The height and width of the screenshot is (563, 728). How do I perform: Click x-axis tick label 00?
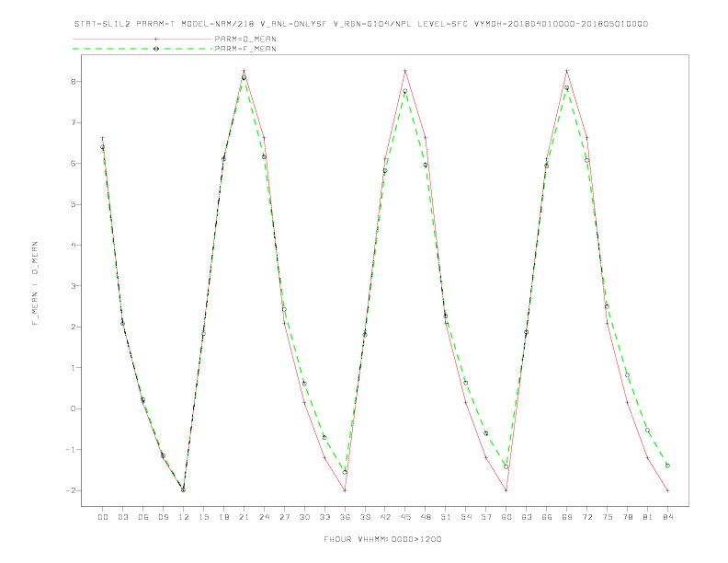(x=103, y=517)
